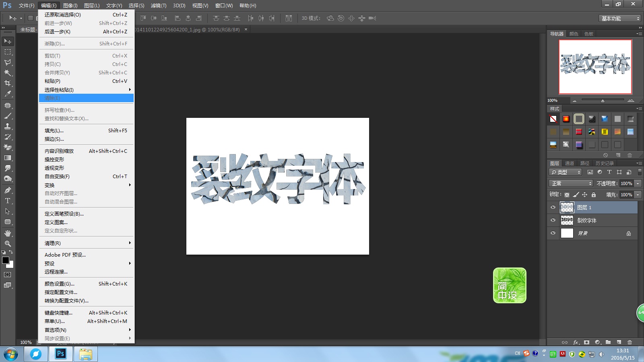Open the 滤镜(T) menu
Image resolution: width=644 pixels, height=362 pixels.
[159, 6]
